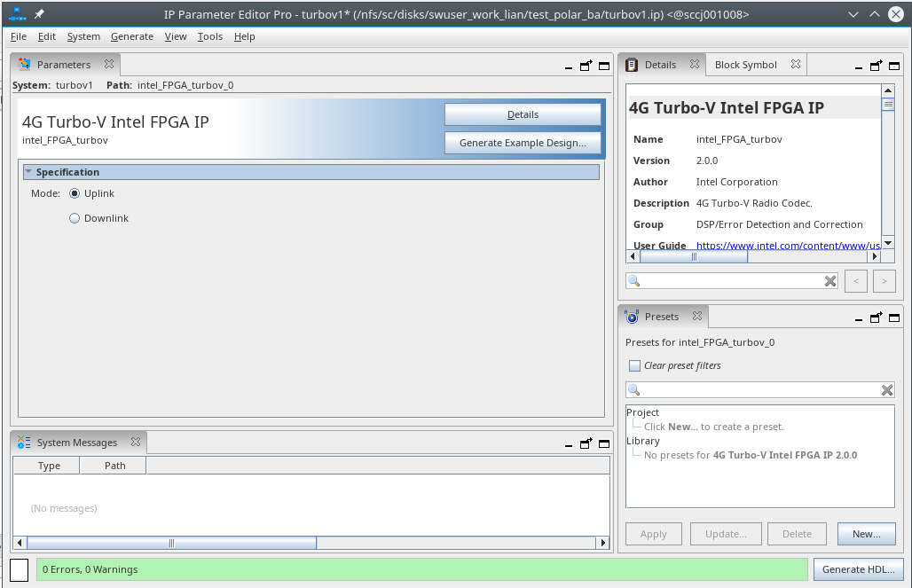Image resolution: width=912 pixels, height=588 pixels.
Task: Maximize the System Messages panel
Action: [604, 443]
